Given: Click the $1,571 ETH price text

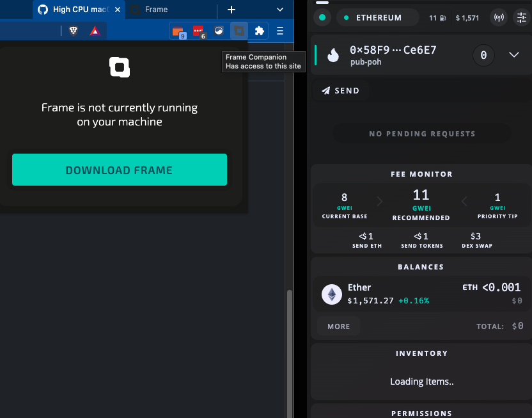Looking at the screenshot, I should [x=467, y=18].
